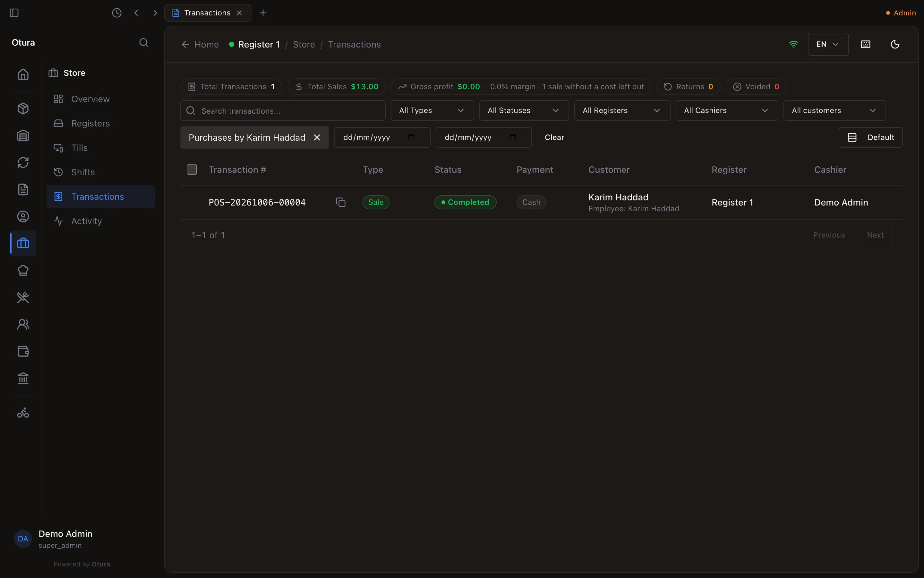The height and width of the screenshot is (578, 924).
Task: Open the chef hat icon in rail
Action: [x=23, y=271]
